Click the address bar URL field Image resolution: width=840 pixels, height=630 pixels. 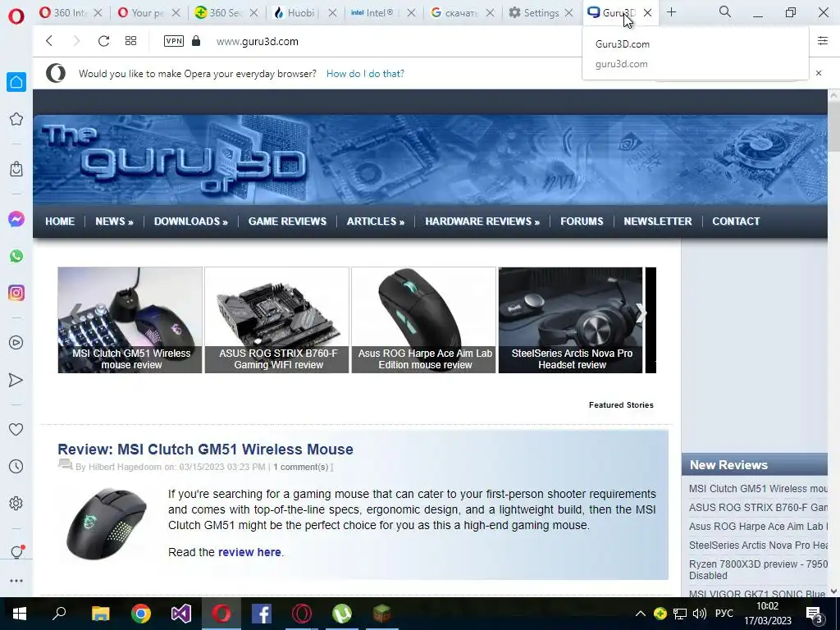click(x=396, y=41)
